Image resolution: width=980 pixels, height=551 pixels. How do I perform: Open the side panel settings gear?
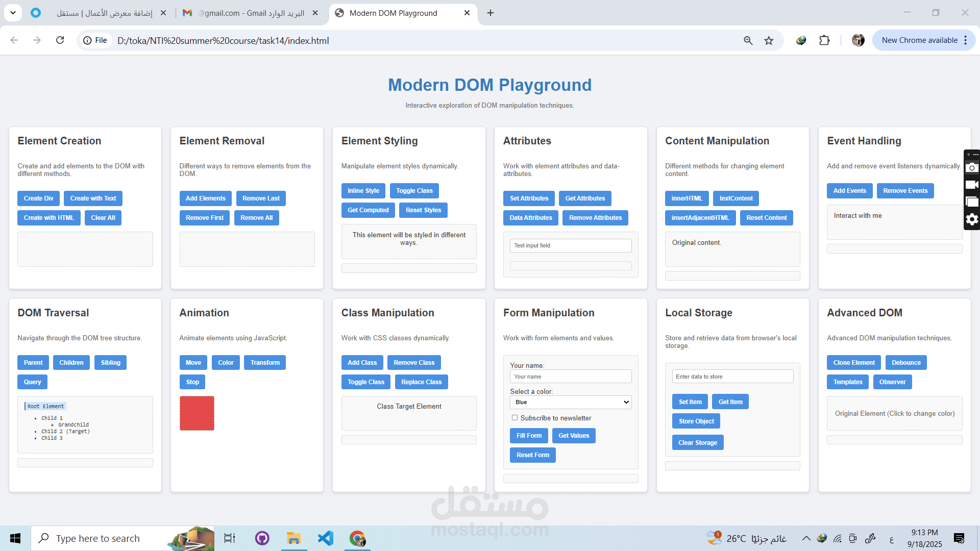[x=972, y=219]
